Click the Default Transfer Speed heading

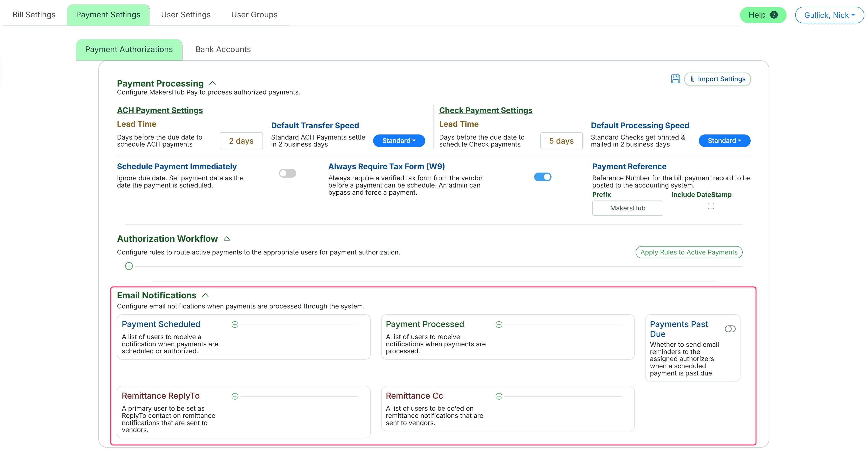click(x=315, y=125)
